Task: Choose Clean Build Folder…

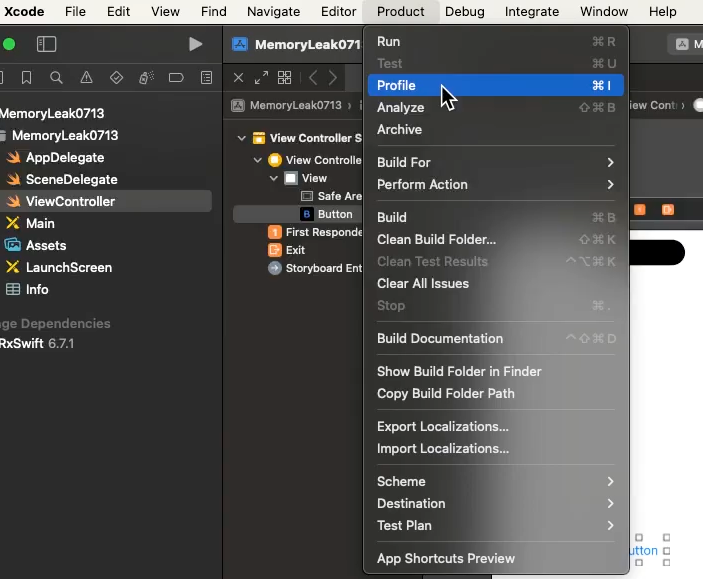Action: 496,239
